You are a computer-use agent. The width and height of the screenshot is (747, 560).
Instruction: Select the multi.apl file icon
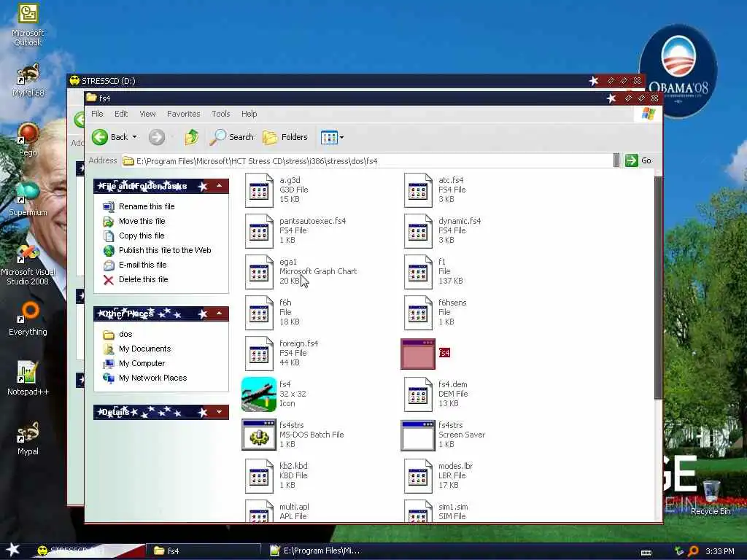point(259,510)
